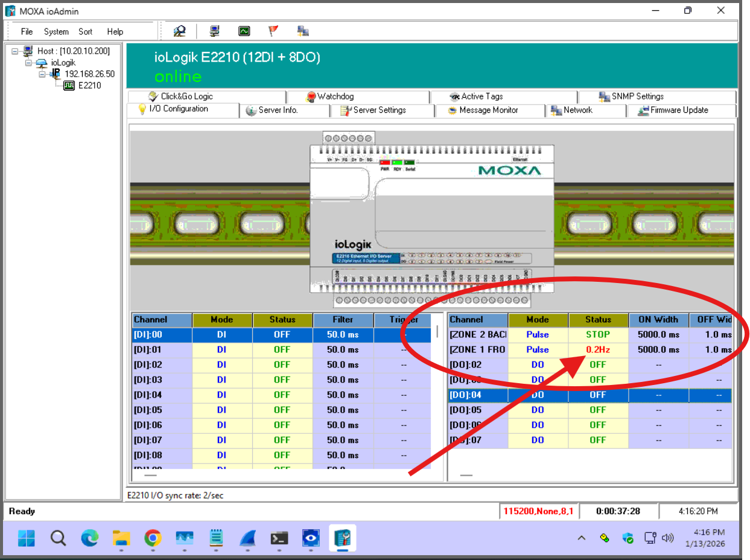The width and height of the screenshot is (750, 560).
Task: Click the Filter column header
Action: click(343, 320)
